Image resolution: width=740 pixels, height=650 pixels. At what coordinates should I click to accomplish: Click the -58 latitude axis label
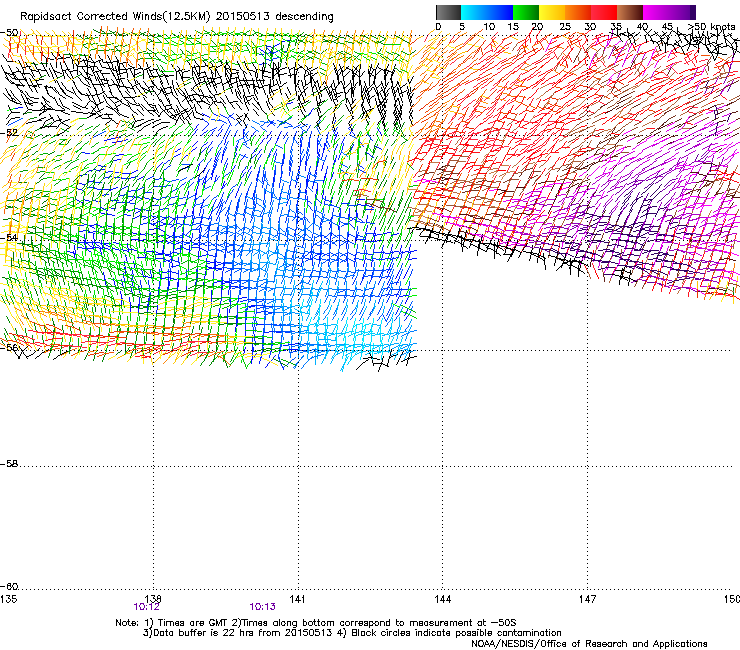[9, 464]
